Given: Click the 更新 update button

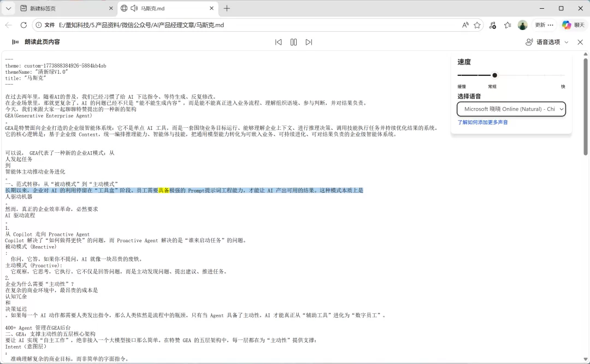Looking at the screenshot, I should tap(540, 25).
